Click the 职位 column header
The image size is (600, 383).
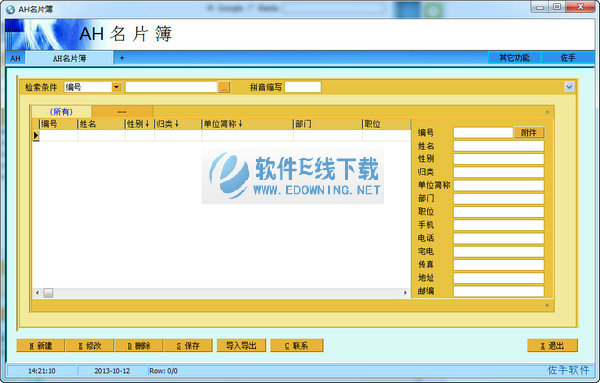pyautogui.click(x=386, y=124)
